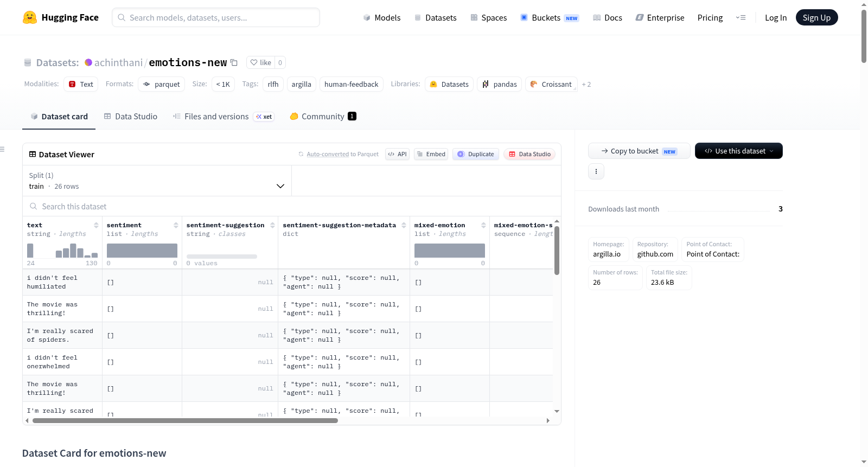
Task: Click the Log In link
Action: click(x=776, y=17)
